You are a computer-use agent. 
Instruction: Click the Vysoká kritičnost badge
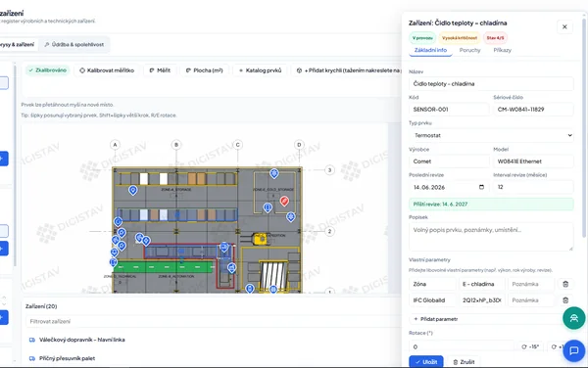(x=460, y=38)
